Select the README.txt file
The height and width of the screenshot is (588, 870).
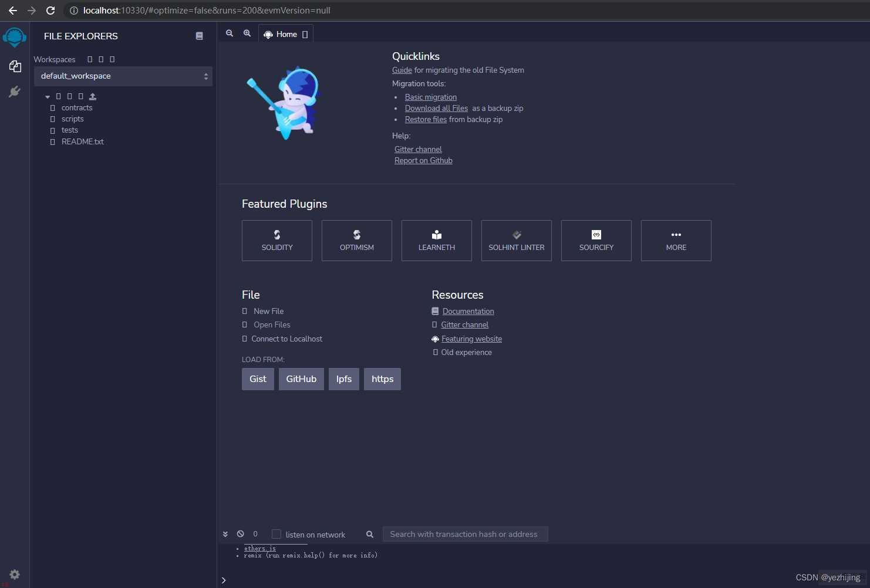point(83,141)
